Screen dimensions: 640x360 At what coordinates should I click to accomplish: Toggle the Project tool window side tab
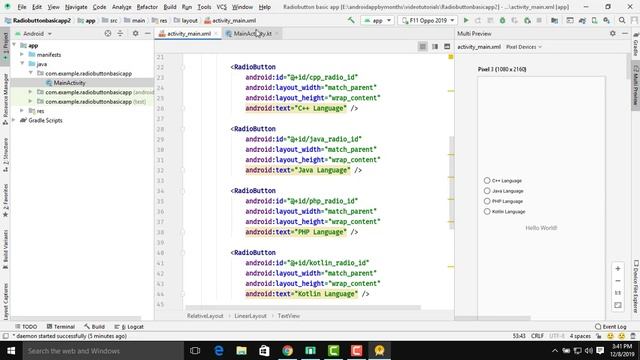point(5,47)
